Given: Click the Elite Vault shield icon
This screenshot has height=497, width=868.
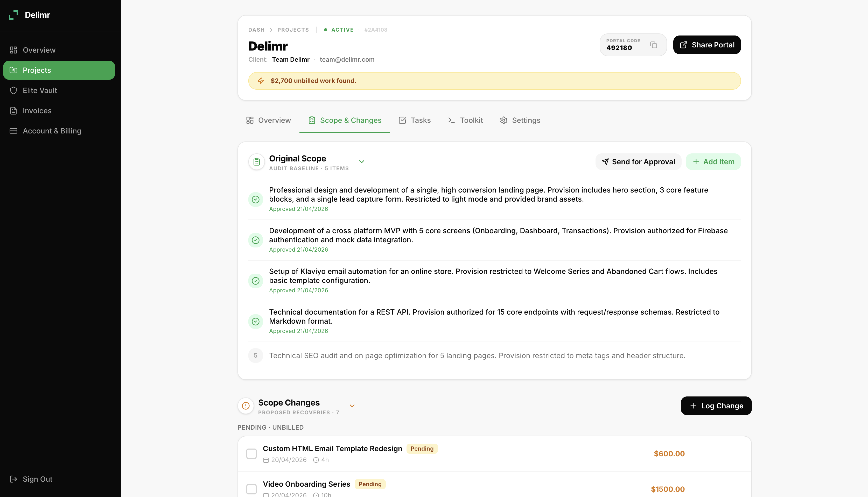Looking at the screenshot, I should click(x=13, y=90).
